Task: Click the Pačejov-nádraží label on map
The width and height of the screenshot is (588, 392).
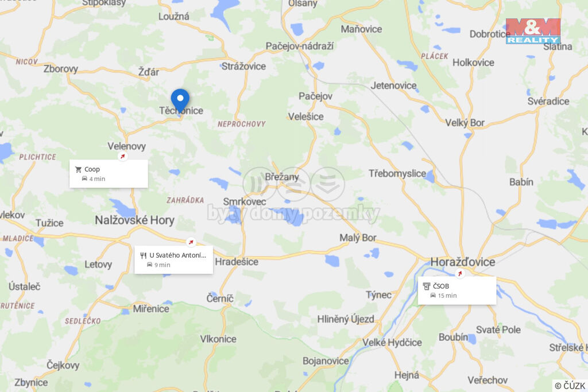Action: [x=299, y=46]
